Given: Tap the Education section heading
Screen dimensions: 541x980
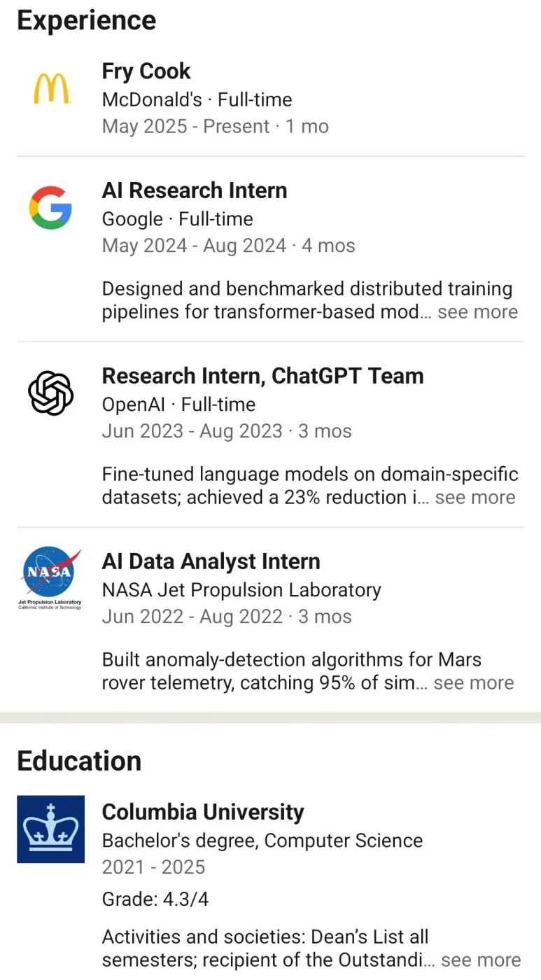Looking at the screenshot, I should (79, 761).
